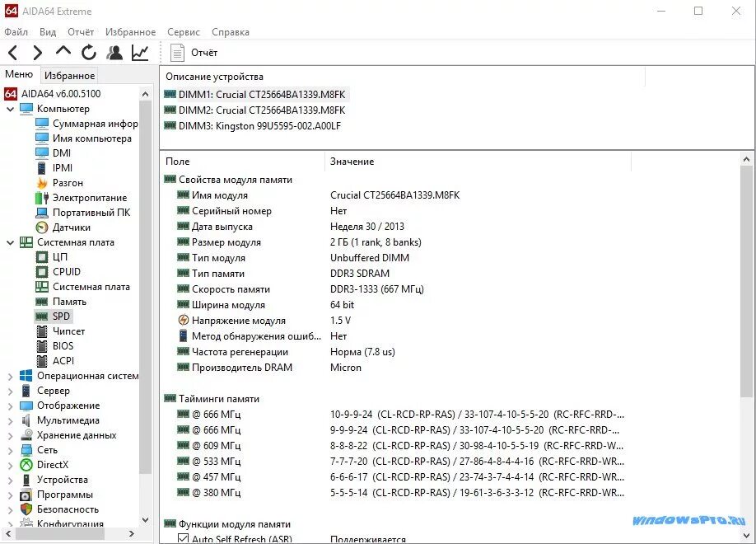Select the Имя компьютера monitor icon
This screenshot has width=756, height=544.
[x=42, y=138]
